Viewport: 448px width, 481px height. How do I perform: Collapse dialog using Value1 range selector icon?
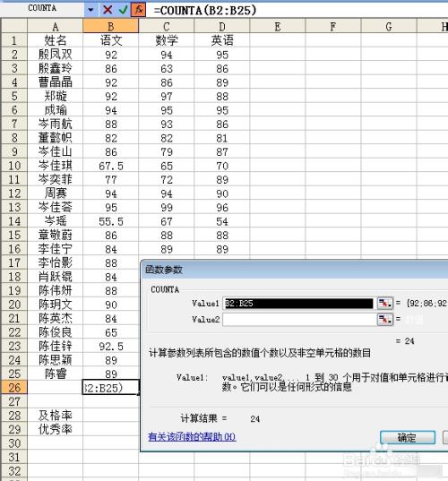click(384, 303)
